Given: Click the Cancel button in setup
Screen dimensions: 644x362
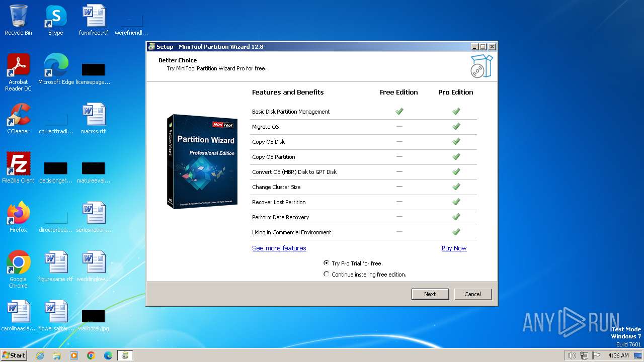Looking at the screenshot, I should tap(473, 294).
